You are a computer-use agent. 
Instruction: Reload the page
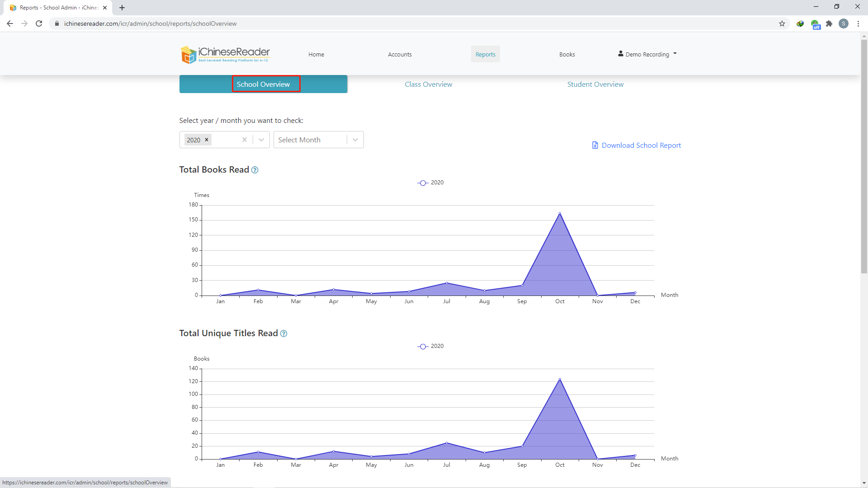(x=39, y=23)
